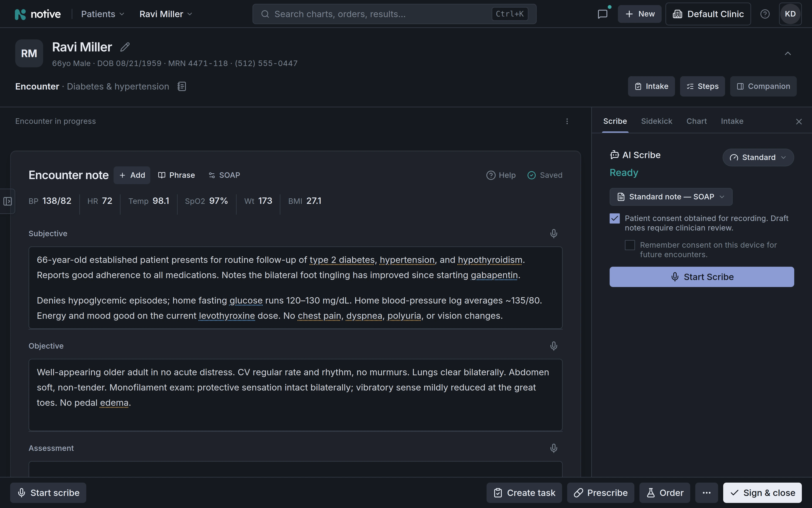
Task: Open the Steps panel
Action: click(702, 86)
